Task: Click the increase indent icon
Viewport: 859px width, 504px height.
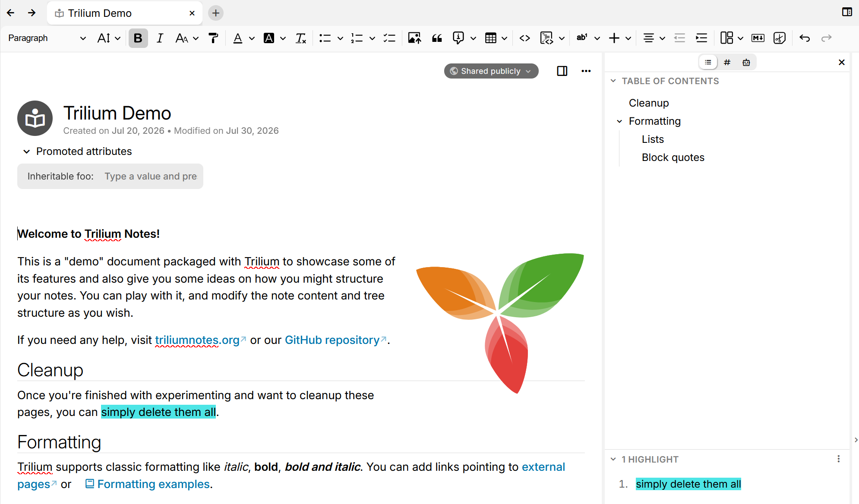Action: 701,38
